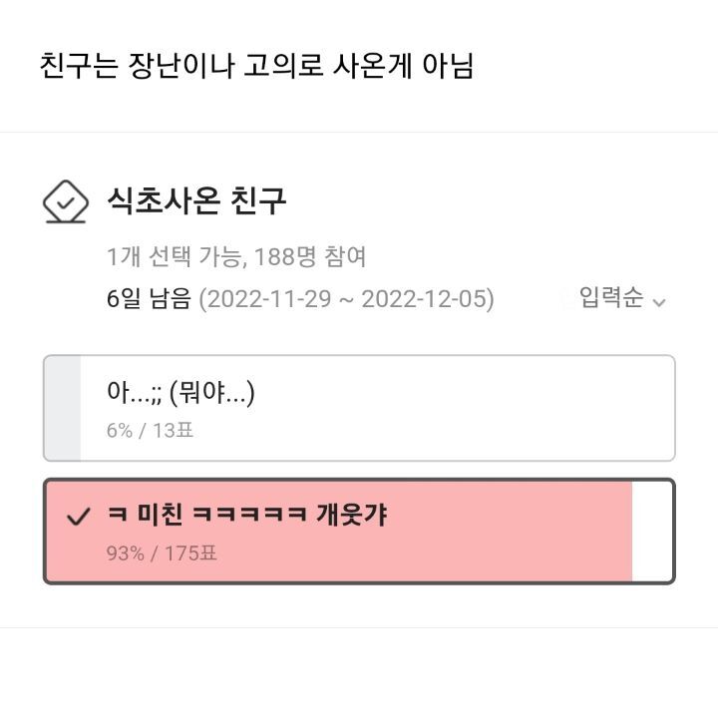Image resolution: width=718 pixels, height=728 pixels.
Task: Click the '188명 참여' participant count text
Action: (310, 257)
